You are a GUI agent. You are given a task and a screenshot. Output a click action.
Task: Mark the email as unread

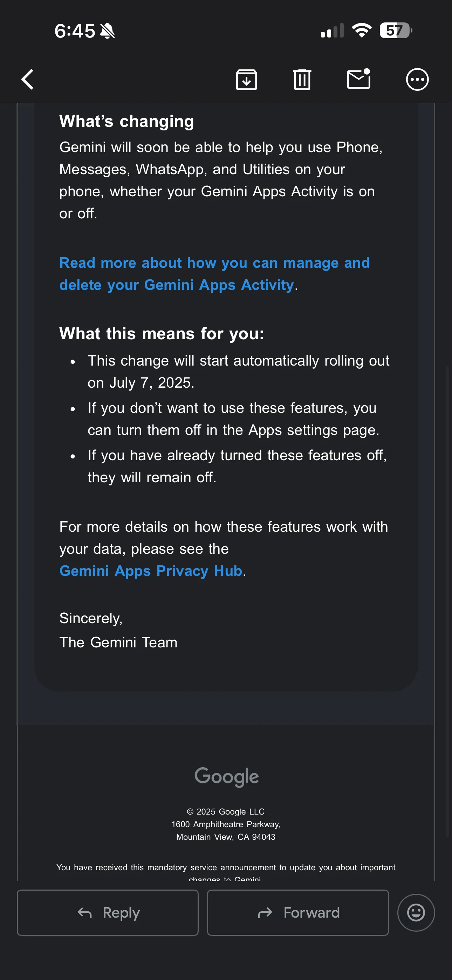[x=359, y=80]
